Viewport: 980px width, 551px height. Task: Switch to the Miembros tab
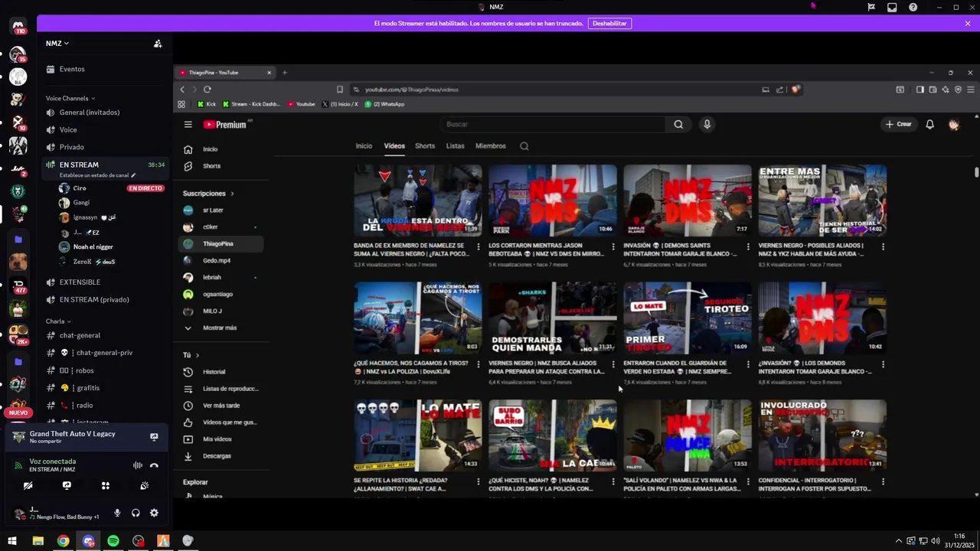(x=491, y=146)
